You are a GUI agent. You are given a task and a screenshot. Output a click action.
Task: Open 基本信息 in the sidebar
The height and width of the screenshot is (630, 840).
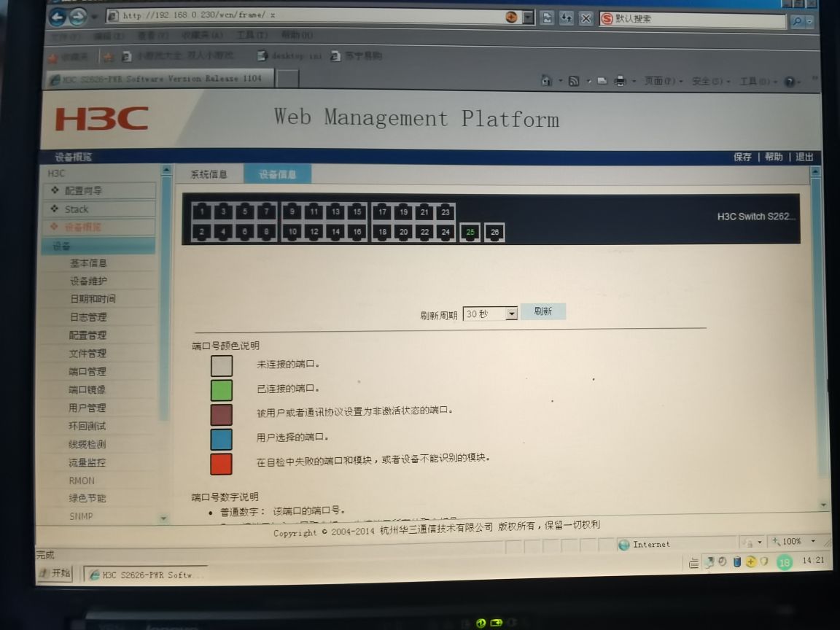88,263
